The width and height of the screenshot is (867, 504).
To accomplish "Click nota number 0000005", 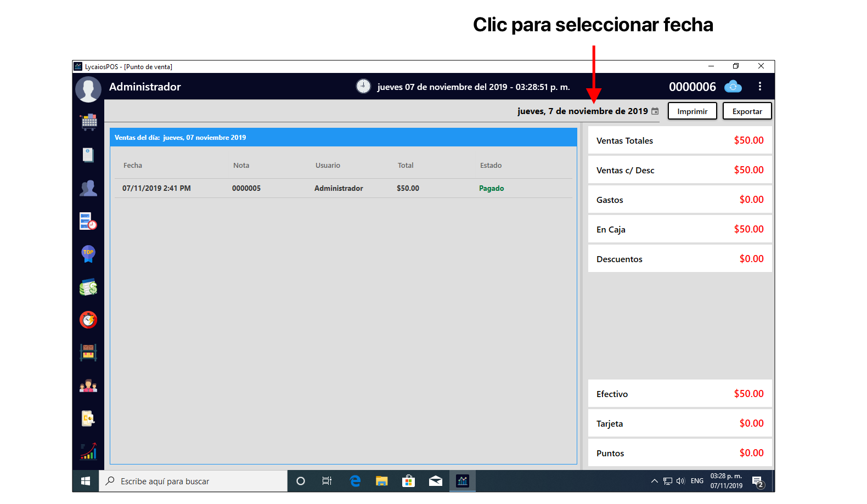I will (x=246, y=188).
